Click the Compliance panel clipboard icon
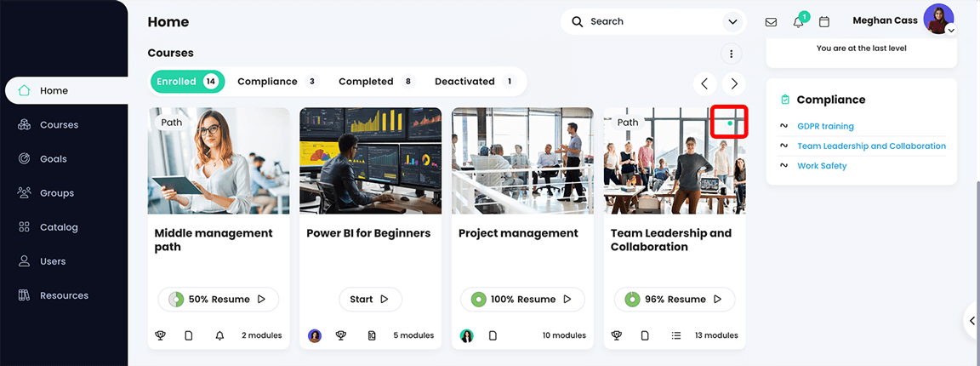 [x=785, y=100]
